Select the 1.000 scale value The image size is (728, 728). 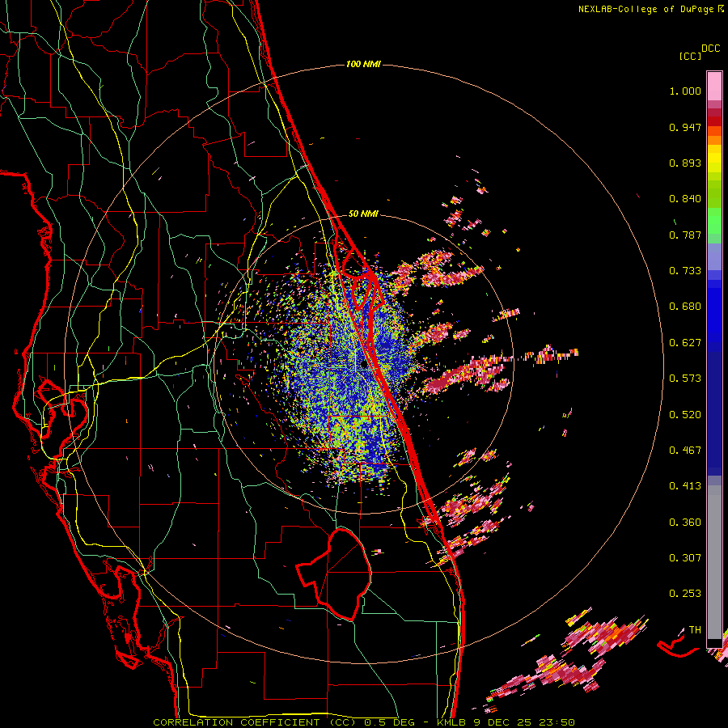pyautogui.click(x=685, y=91)
